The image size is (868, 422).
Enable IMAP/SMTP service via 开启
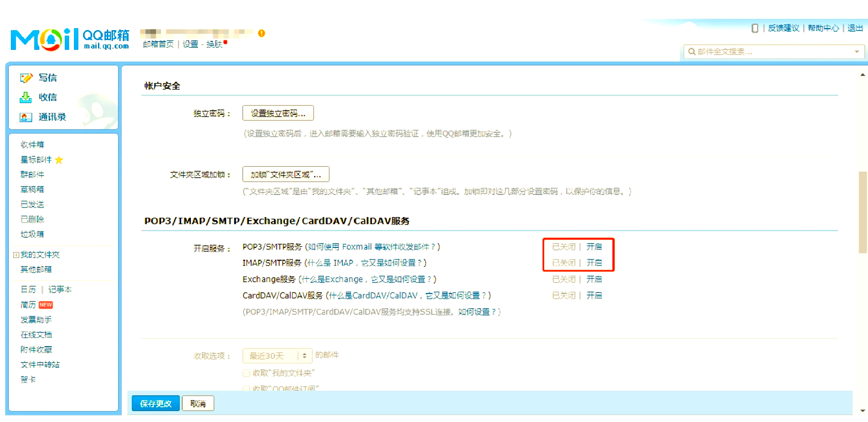coord(594,263)
